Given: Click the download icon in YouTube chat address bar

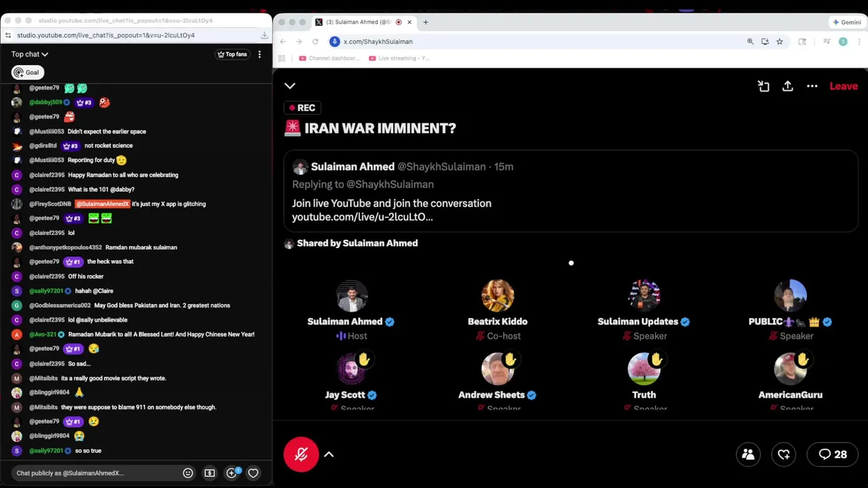Looking at the screenshot, I should pos(264,35).
